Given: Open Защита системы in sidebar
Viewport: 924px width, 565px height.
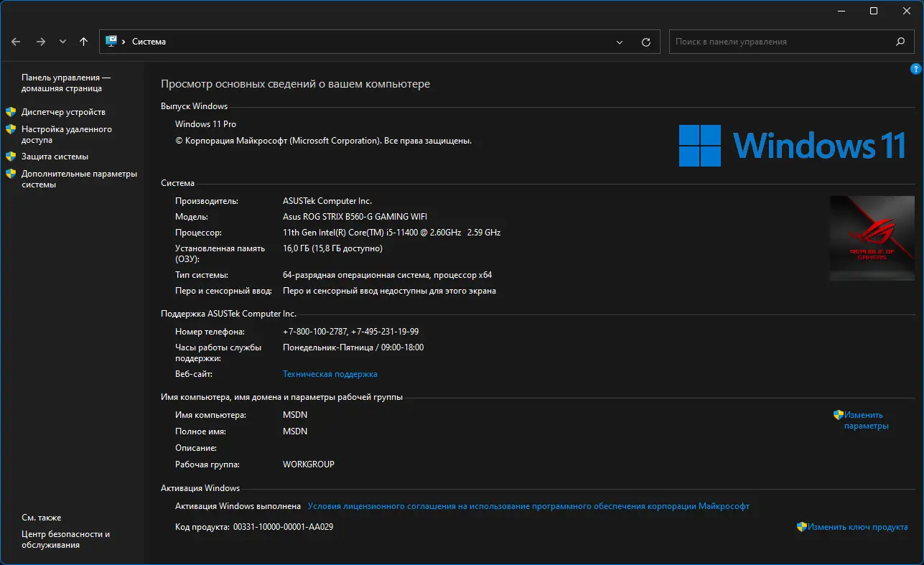Looking at the screenshot, I should click(x=55, y=157).
